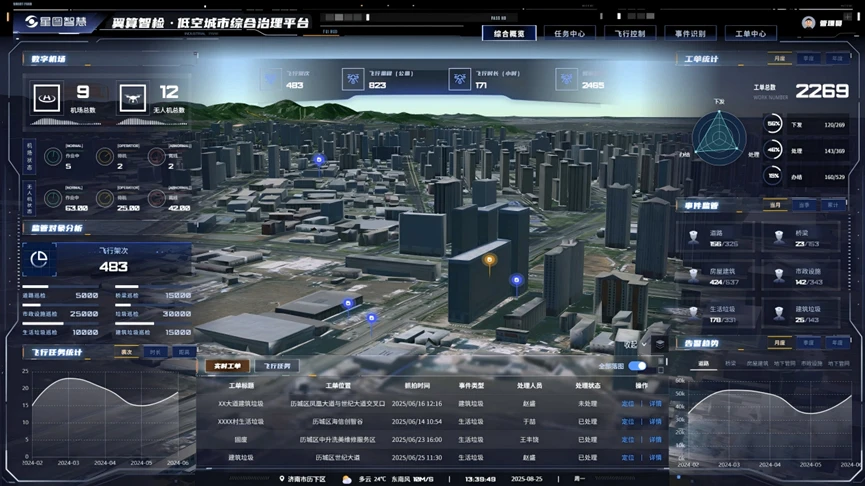
Task: Click 定位 link for 丽屋 work order
Action: (x=628, y=439)
